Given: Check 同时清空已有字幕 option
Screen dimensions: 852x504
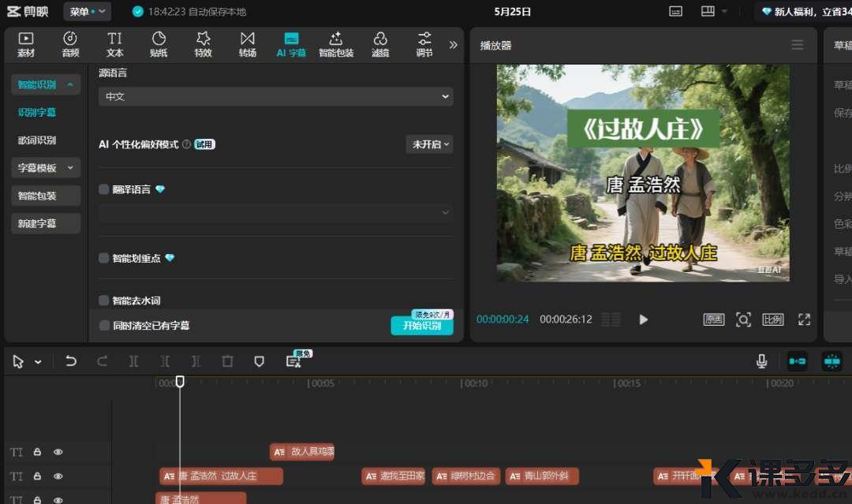Looking at the screenshot, I should (x=104, y=325).
